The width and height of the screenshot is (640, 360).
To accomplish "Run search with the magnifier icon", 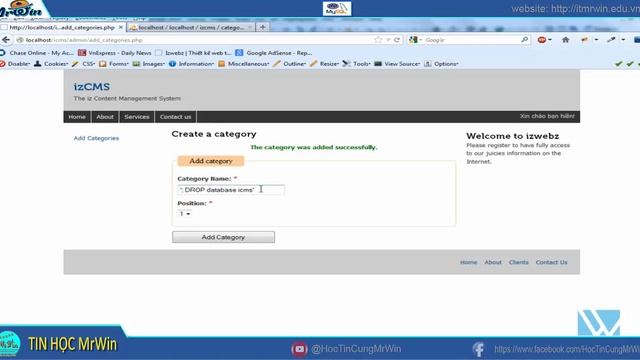I will coord(524,40).
